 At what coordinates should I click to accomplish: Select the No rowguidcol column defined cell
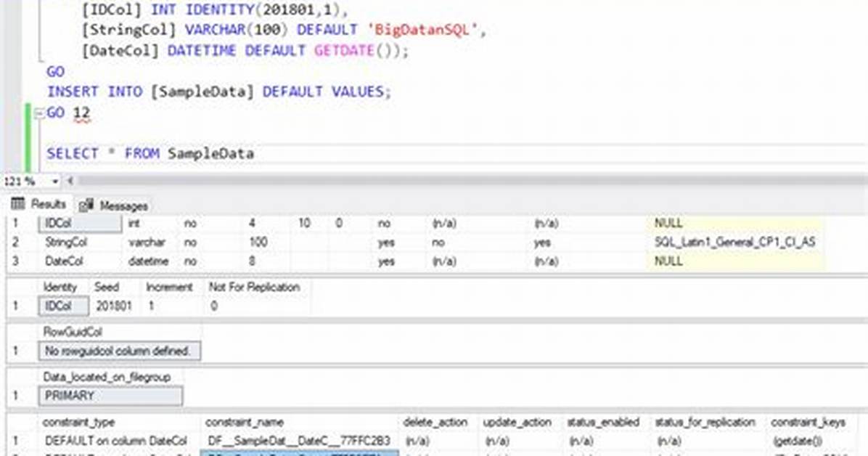pos(120,351)
